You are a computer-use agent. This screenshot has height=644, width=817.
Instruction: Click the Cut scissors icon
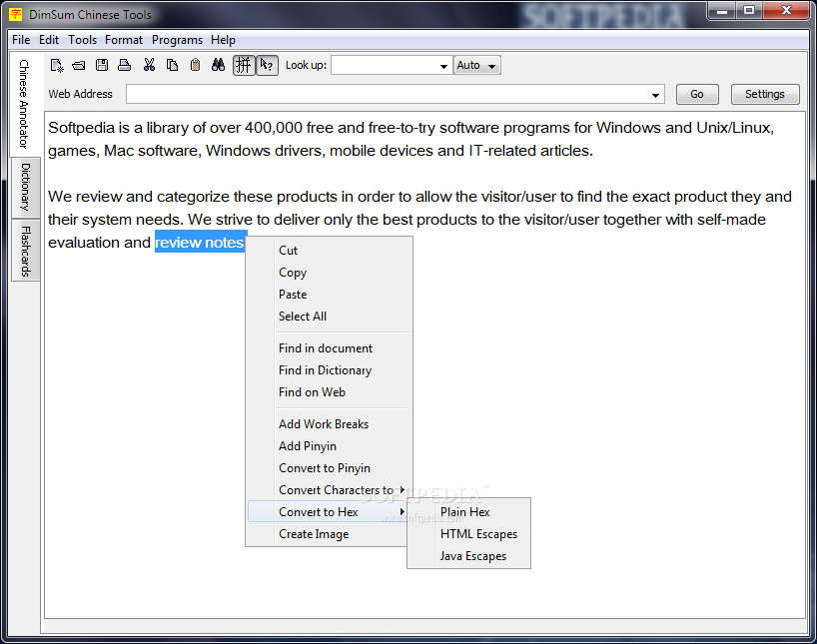click(x=149, y=65)
